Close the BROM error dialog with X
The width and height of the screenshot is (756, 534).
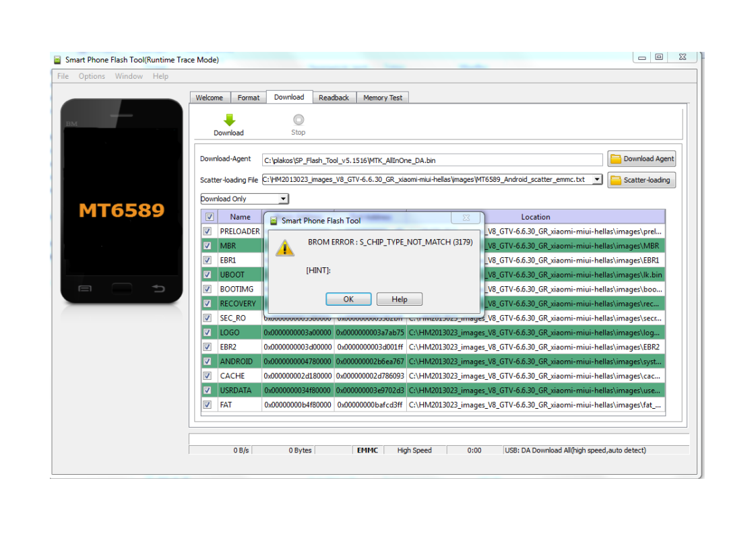[x=466, y=218]
